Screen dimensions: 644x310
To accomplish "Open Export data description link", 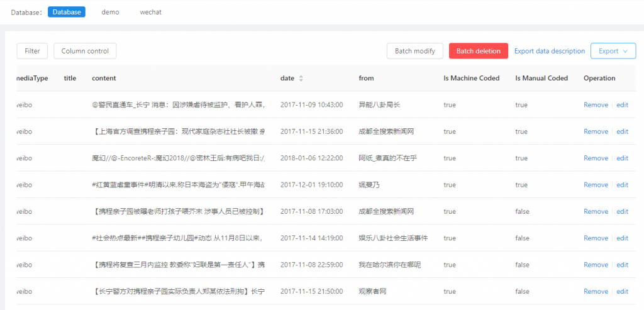I will (550, 51).
